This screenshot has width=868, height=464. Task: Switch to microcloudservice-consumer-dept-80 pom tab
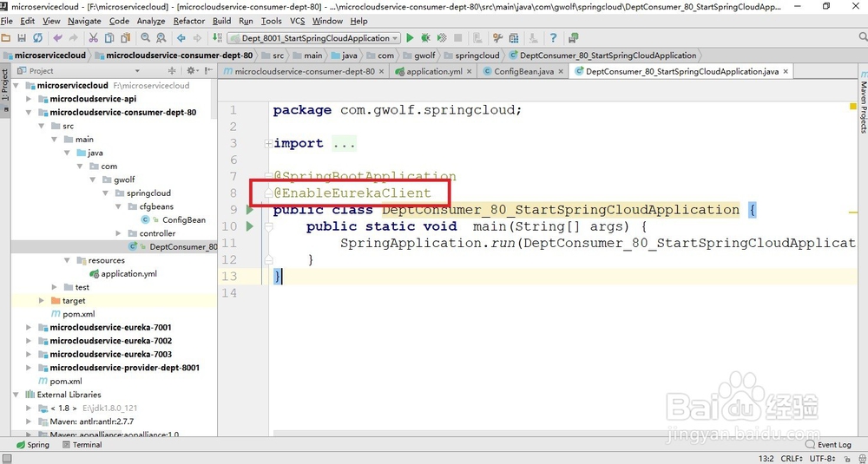[x=305, y=71]
